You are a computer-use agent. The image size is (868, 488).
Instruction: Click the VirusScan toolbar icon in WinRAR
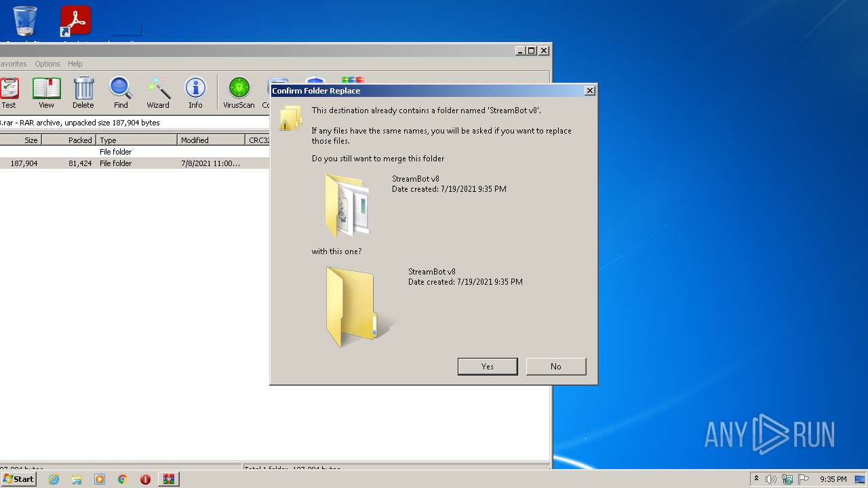point(239,93)
